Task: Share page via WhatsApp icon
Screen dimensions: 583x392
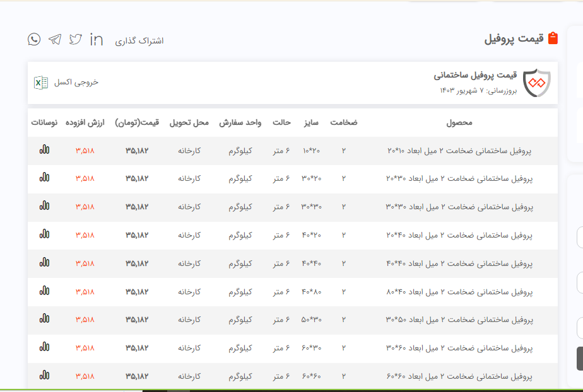Action: [34, 39]
